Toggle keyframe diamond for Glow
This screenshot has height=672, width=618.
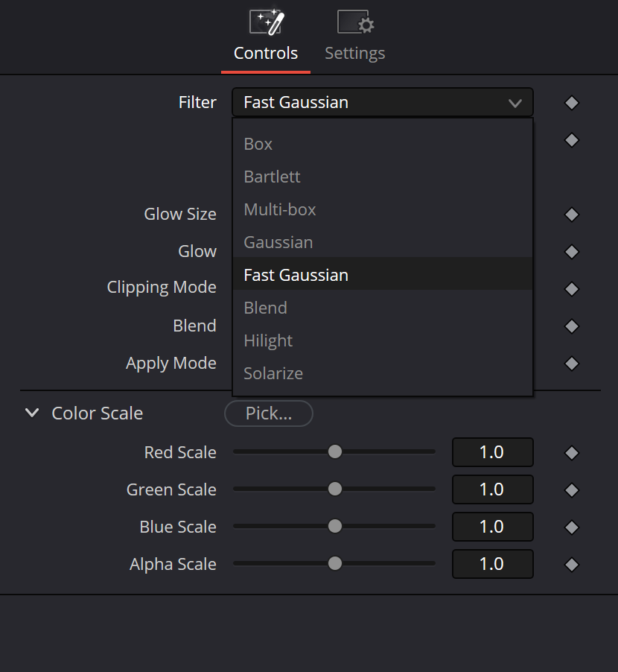pos(572,252)
